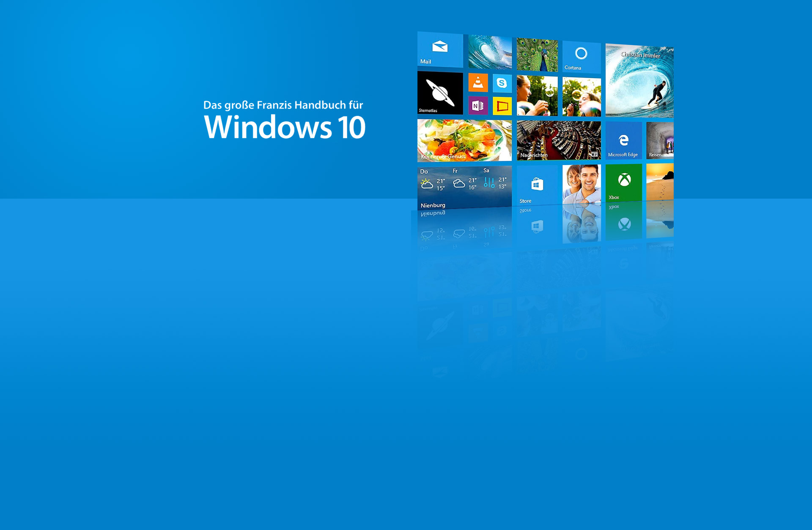Open the Kochen & Genuss tile
The width and height of the screenshot is (812, 530).
pos(464,140)
